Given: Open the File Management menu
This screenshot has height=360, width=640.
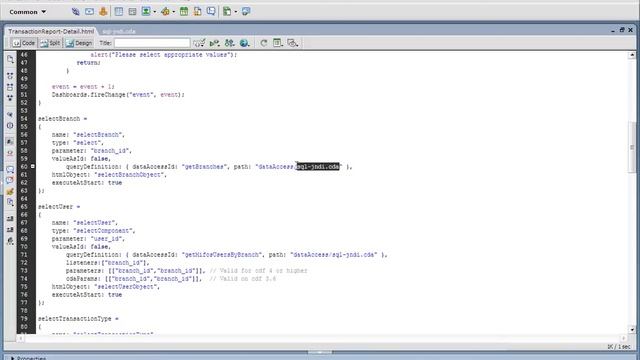Looking at the screenshot, I should tap(229, 43).
